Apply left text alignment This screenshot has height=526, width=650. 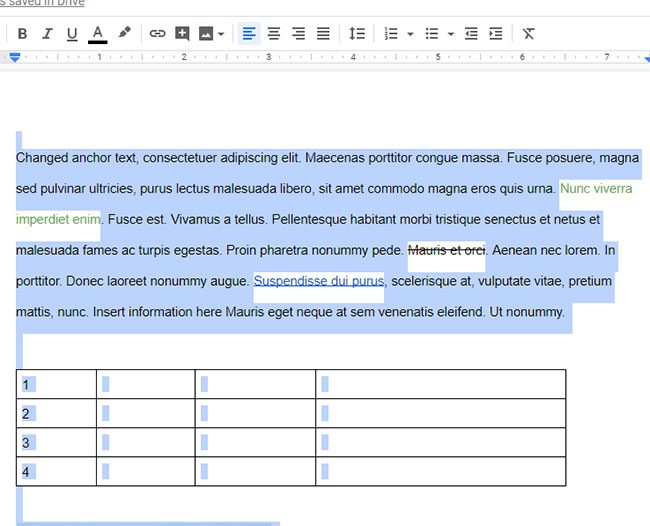point(249,34)
